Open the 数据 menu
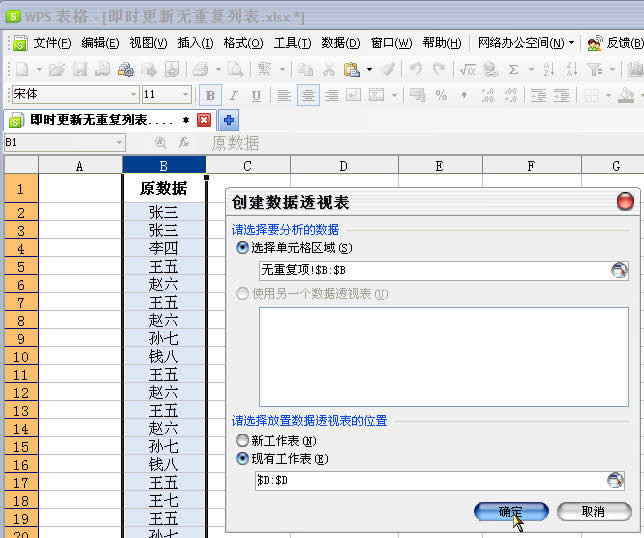 click(340, 43)
